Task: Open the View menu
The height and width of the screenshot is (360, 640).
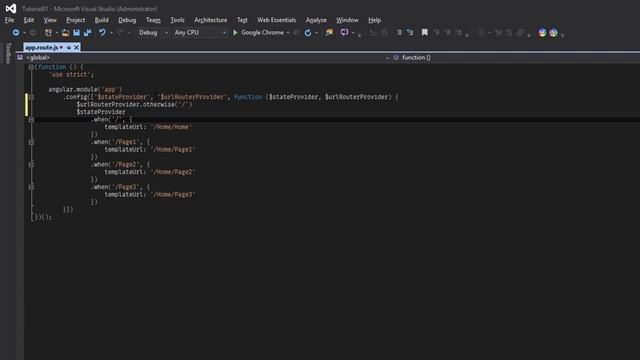Action: pyautogui.click(x=50, y=20)
